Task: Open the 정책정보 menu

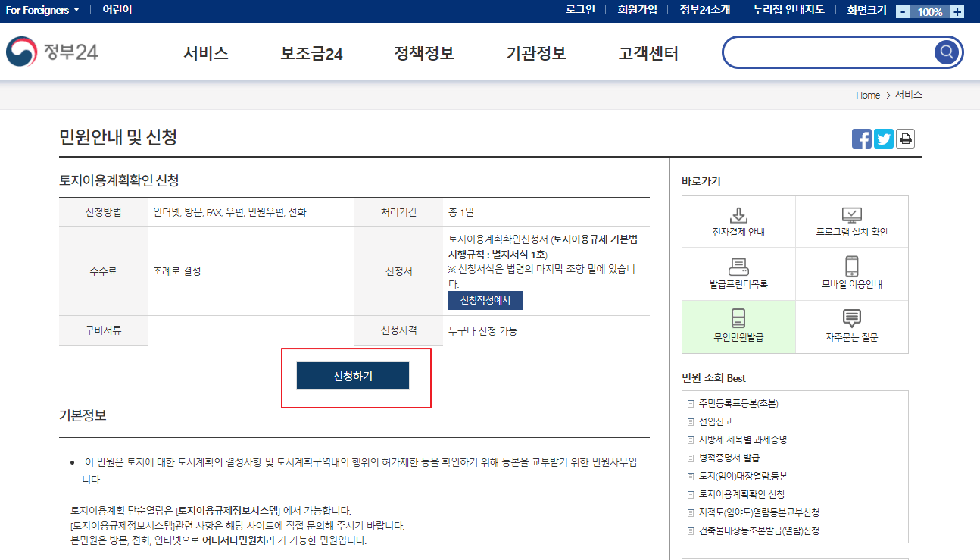Action: [424, 54]
